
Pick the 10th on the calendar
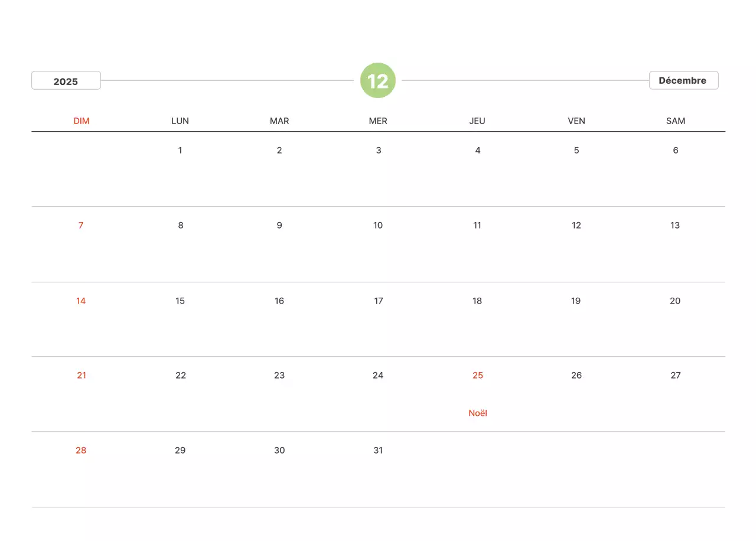click(378, 226)
